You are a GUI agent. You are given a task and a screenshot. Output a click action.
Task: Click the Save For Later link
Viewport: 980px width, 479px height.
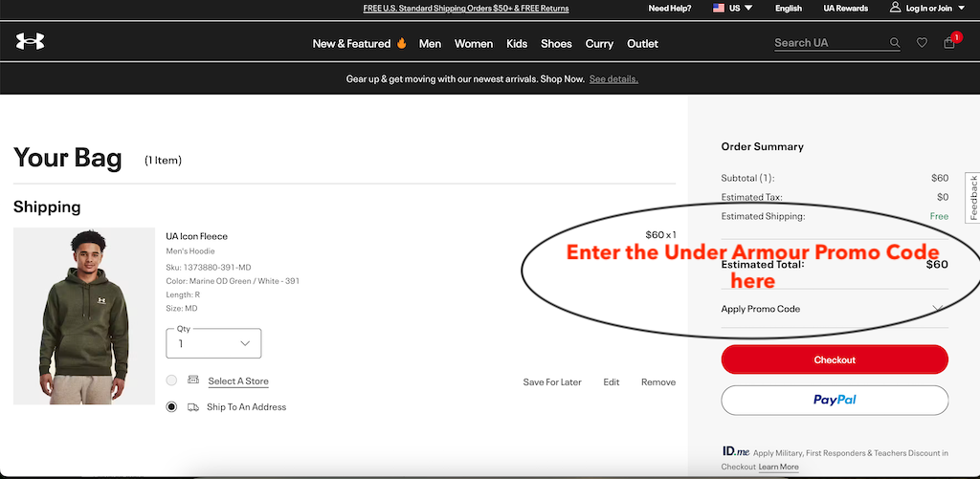[552, 381]
